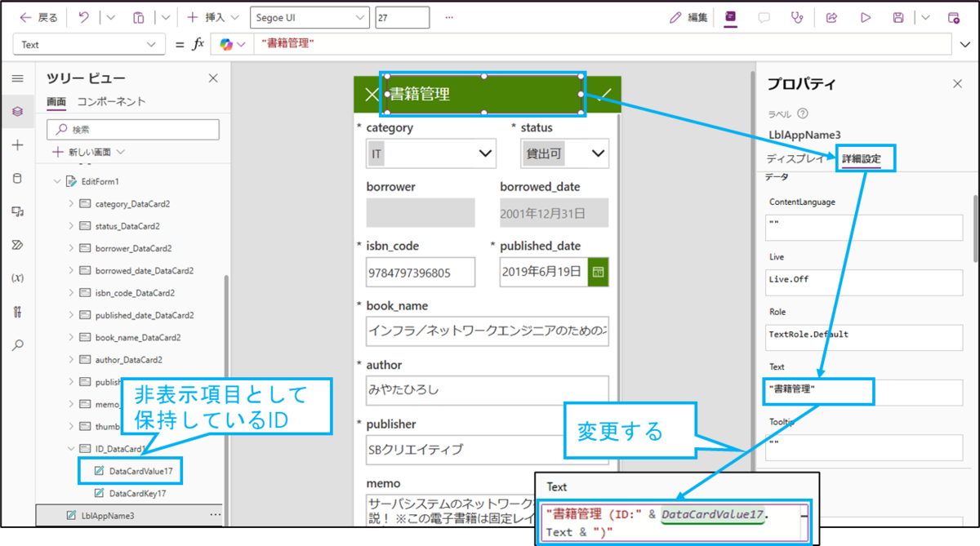This screenshot has width=980, height=546.
Task: Preview the app with play icon
Action: pyautogui.click(x=866, y=17)
